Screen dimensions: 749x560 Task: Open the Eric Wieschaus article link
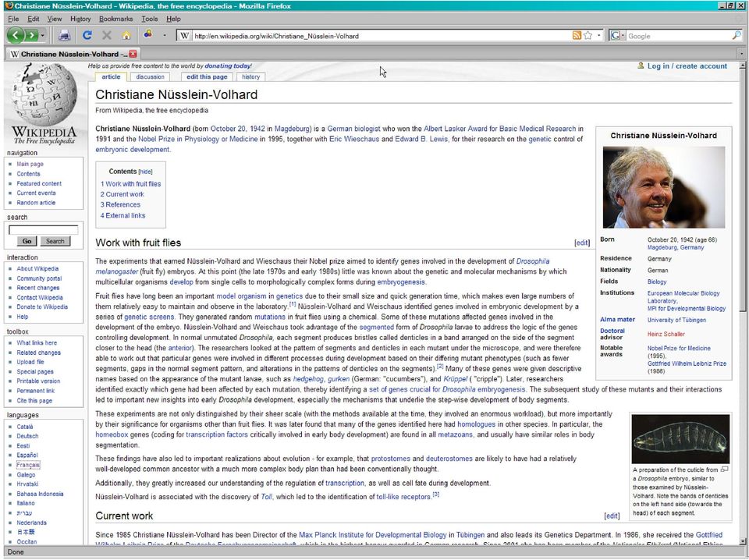354,139
